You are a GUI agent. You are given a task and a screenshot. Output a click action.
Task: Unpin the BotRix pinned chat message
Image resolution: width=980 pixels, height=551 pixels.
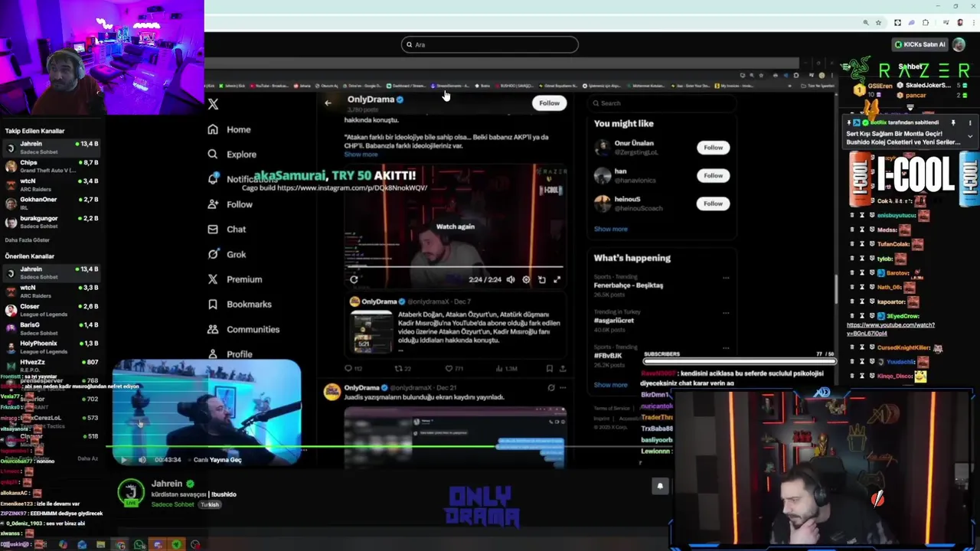[953, 122]
